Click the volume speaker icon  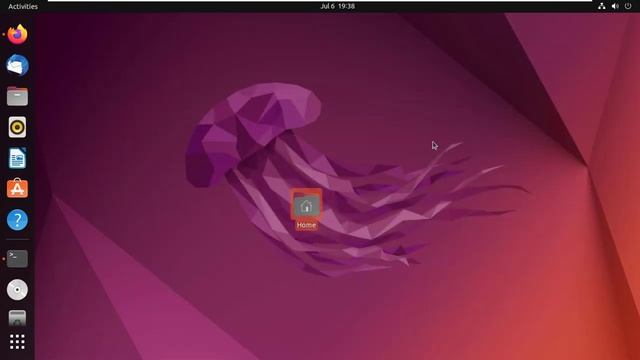tap(615, 6)
